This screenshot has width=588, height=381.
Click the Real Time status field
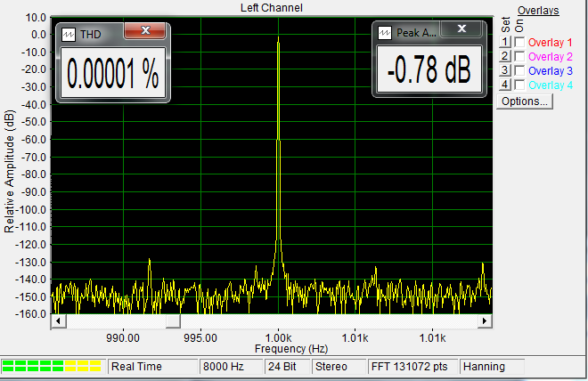152,367
